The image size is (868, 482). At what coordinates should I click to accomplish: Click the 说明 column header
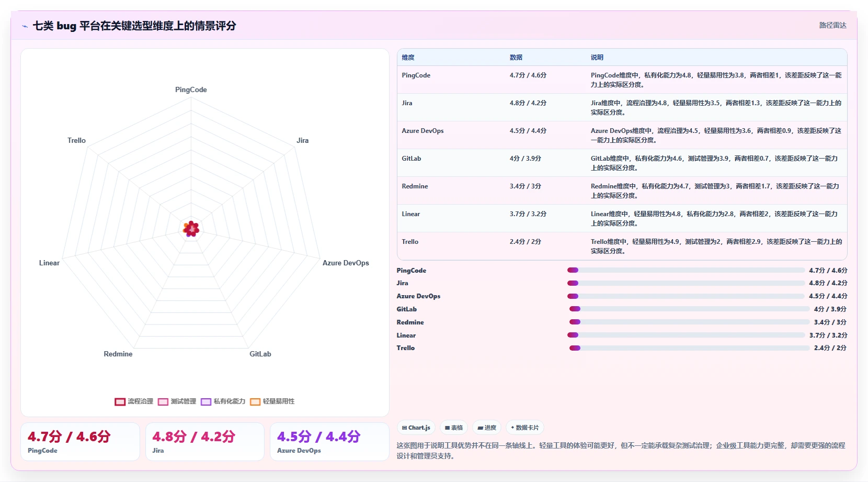tap(597, 58)
